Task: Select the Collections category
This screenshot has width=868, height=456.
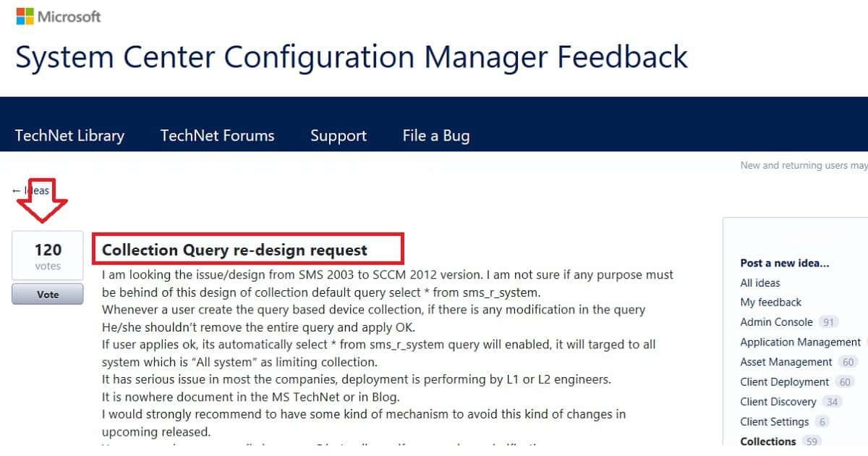Action: click(767, 441)
